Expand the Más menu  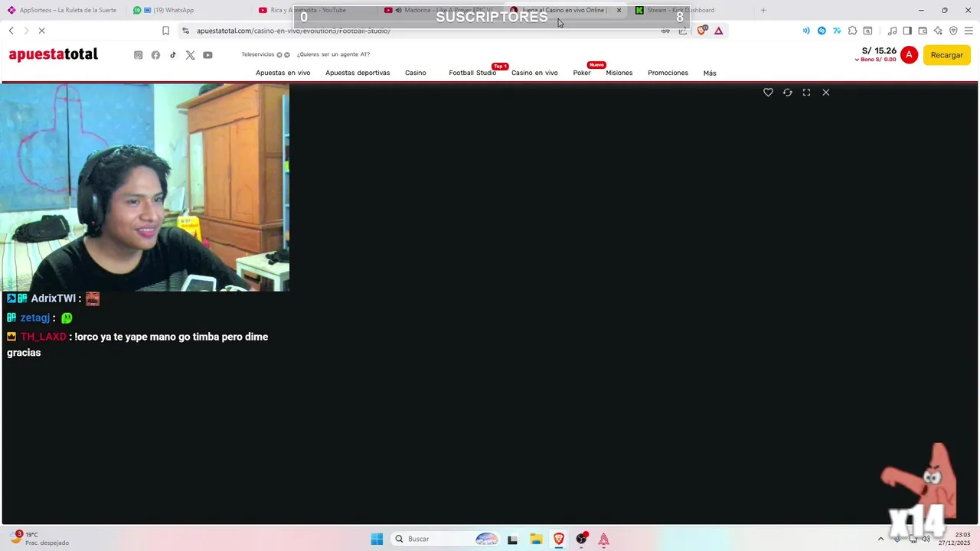710,73
